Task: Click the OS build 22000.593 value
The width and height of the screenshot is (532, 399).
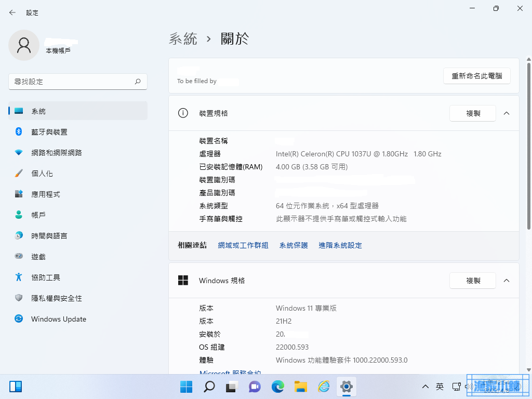Action: click(x=292, y=347)
